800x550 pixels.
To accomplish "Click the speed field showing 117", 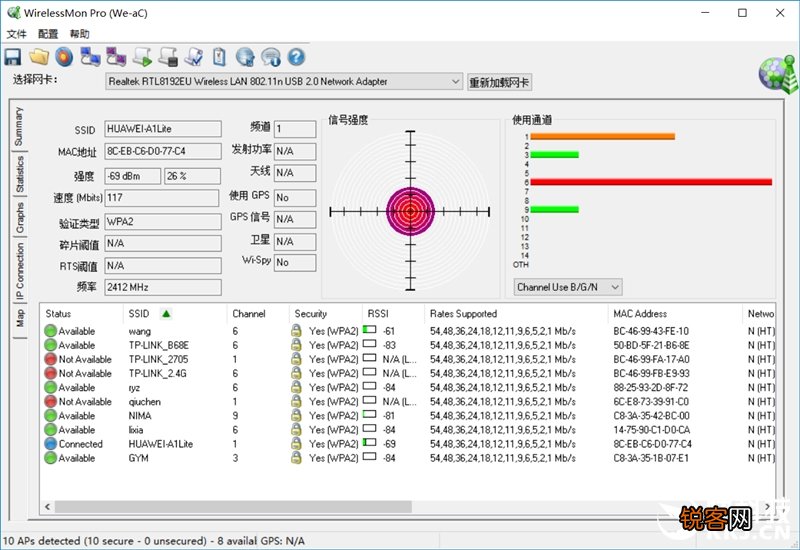I will click(162, 198).
